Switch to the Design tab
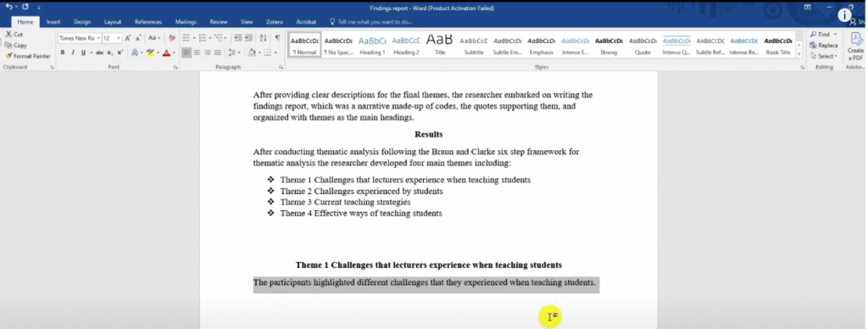The height and width of the screenshot is (329, 868). (x=82, y=22)
